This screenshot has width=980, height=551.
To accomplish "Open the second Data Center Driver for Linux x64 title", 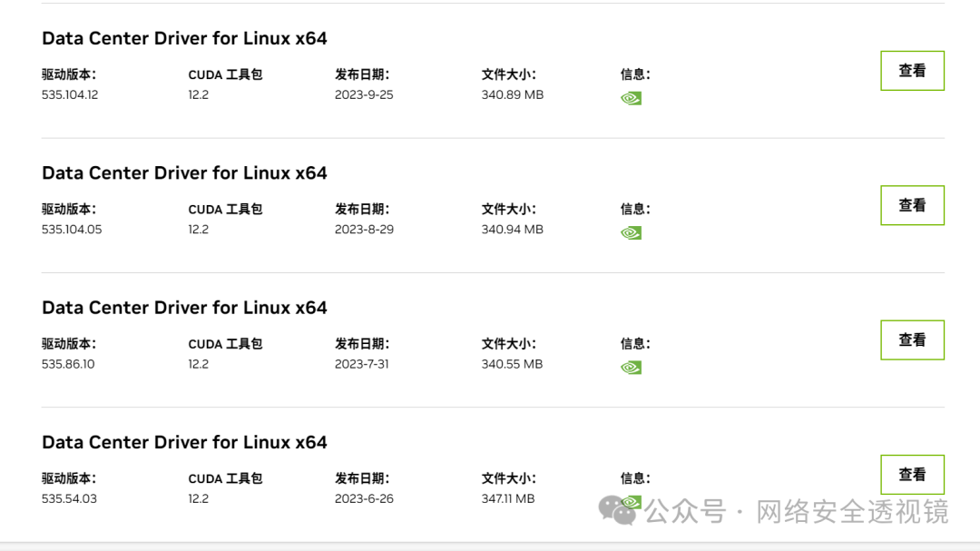I will [184, 172].
